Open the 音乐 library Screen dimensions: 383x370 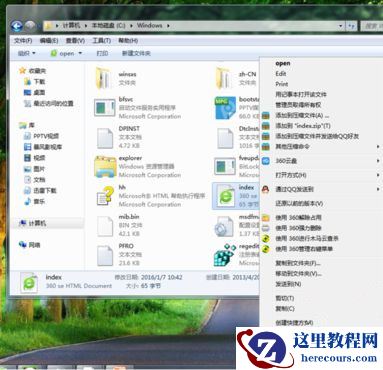[35, 202]
